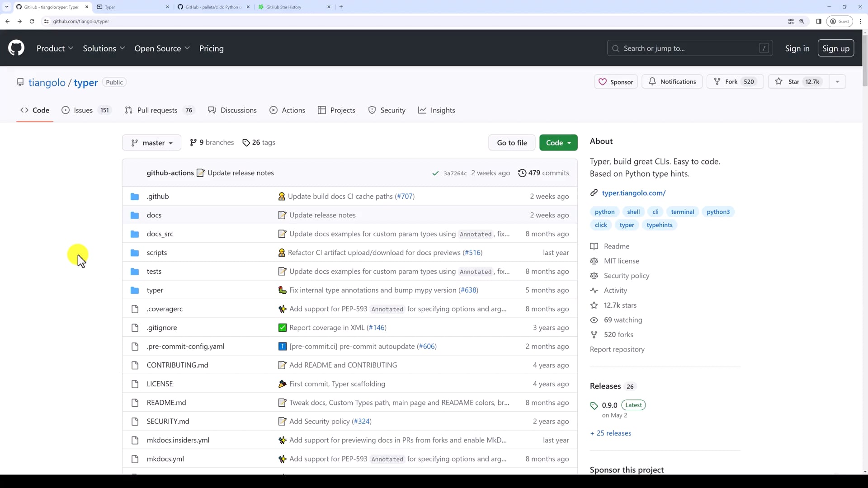Open the typer.tiangolo.com link
The image size is (868, 488).
633,193
